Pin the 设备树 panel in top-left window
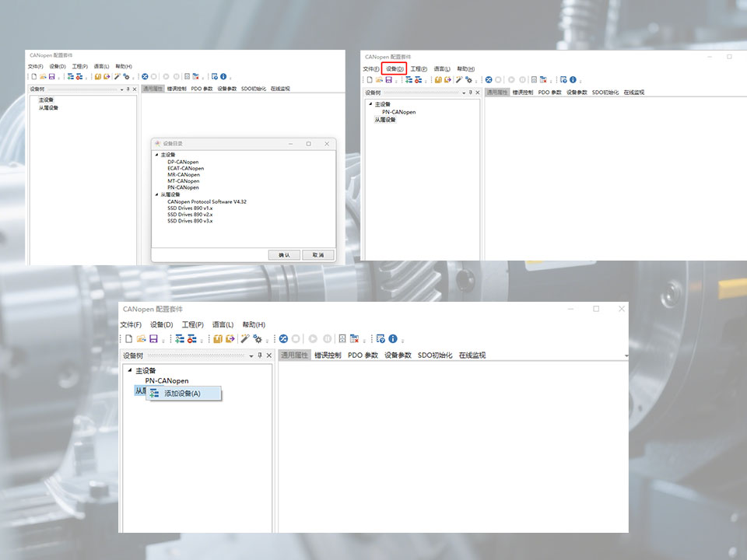 coord(128,89)
